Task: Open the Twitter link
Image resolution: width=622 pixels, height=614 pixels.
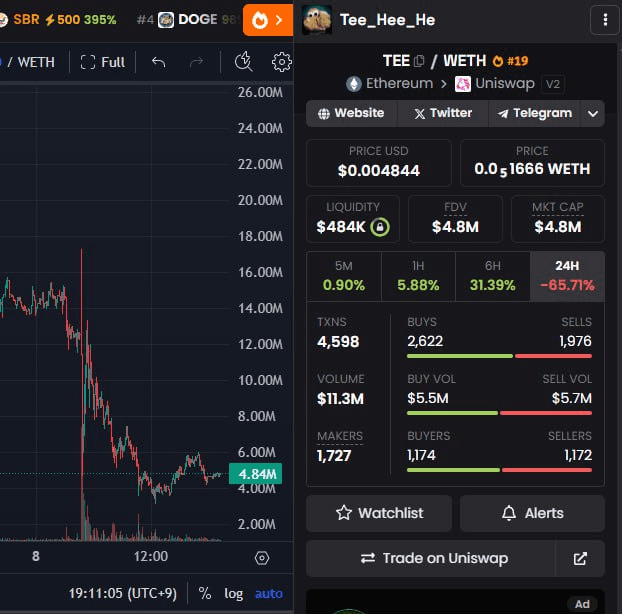Action: pyautogui.click(x=443, y=113)
